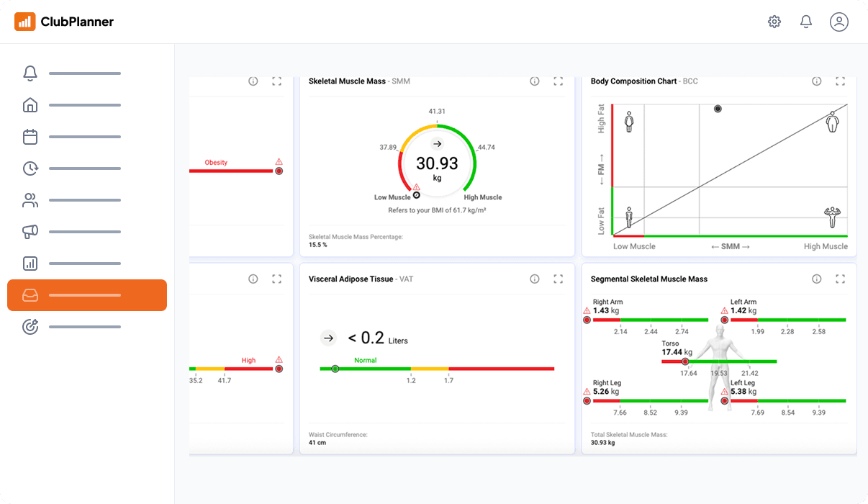Click the Left Leg warning triangle
This screenshot has height=504, width=868.
click(724, 392)
